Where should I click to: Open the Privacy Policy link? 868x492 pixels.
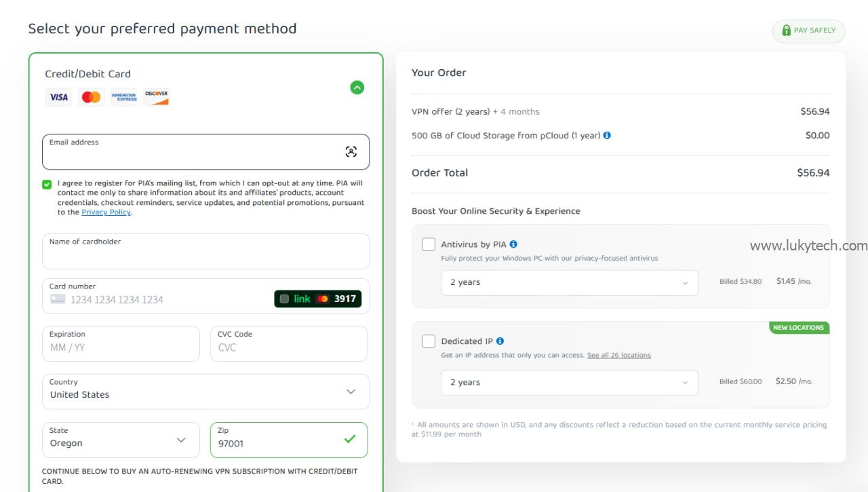click(x=106, y=212)
